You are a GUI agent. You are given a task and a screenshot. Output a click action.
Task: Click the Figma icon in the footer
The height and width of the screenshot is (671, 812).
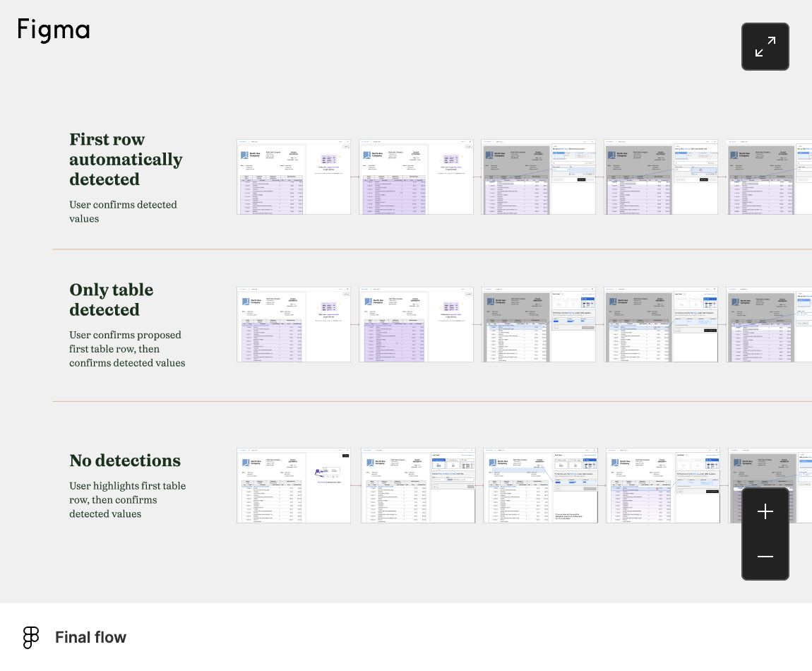click(x=31, y=637)
